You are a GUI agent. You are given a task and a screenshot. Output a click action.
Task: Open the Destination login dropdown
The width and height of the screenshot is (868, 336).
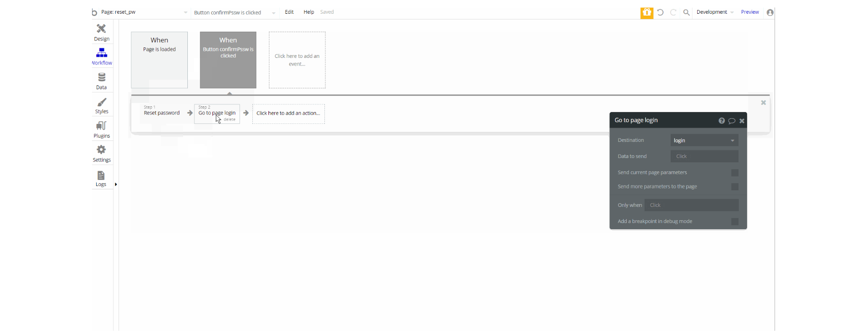tap(704, 140)
